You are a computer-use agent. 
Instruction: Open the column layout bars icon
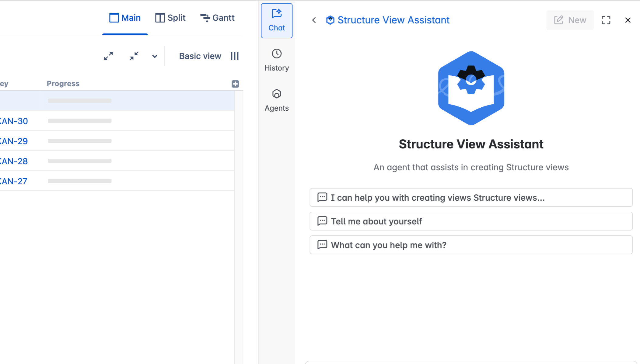[x=235, y=56]
